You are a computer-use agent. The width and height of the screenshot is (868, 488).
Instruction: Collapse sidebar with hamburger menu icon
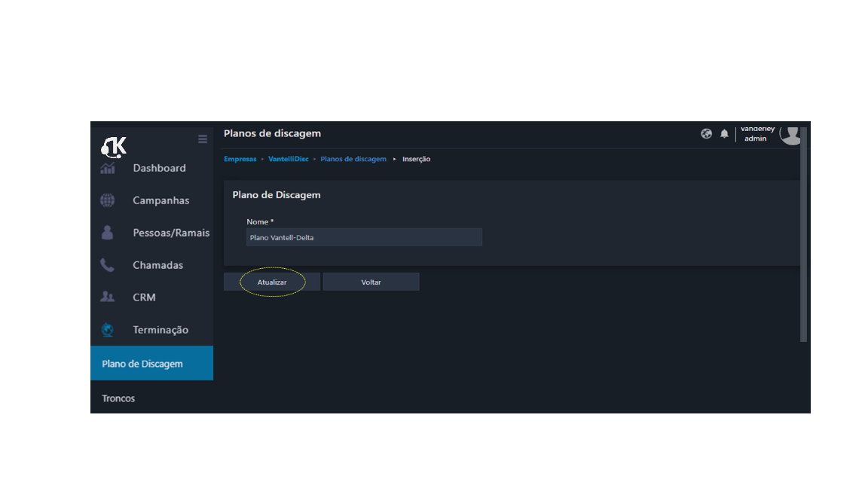[x=203, y=139]
